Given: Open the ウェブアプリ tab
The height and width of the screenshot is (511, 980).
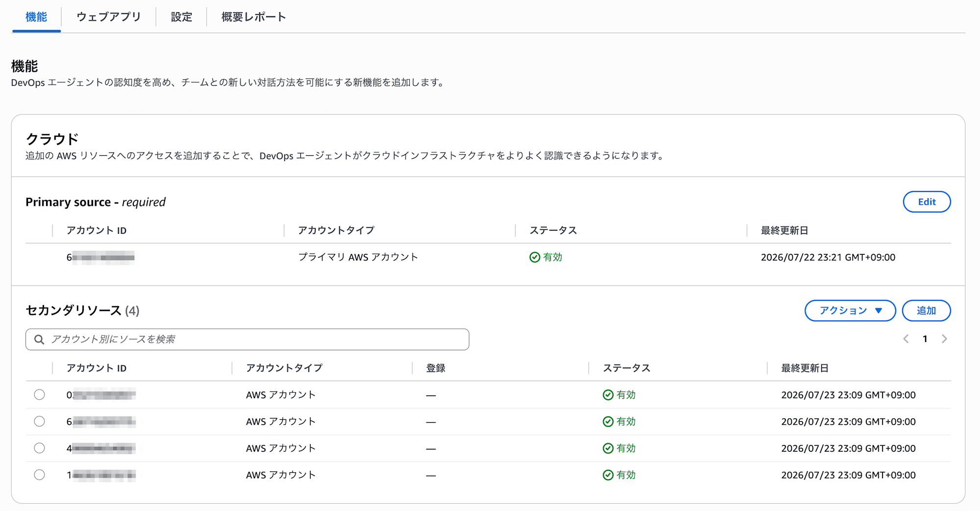Looking at the screenshot, I should pos(109,17).
